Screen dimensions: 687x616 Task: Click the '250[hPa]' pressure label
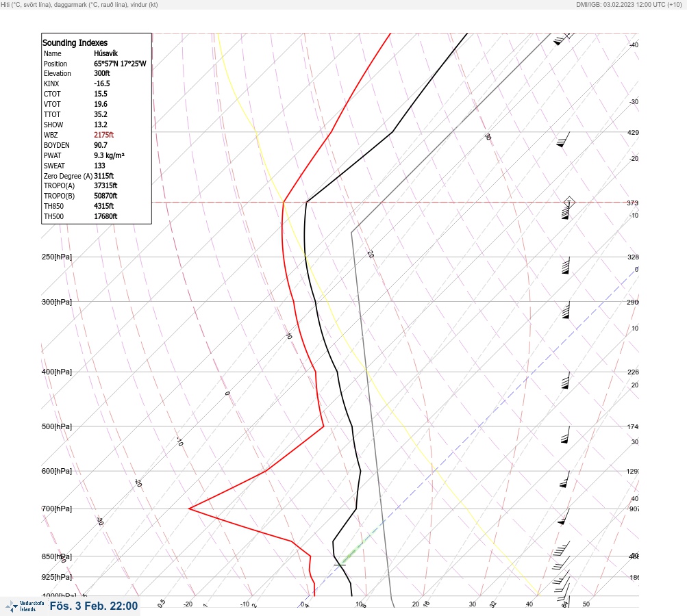(57, 257)
